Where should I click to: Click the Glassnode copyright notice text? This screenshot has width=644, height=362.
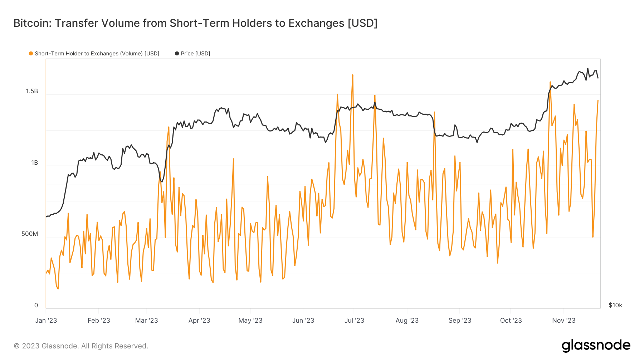coord(81,346)
